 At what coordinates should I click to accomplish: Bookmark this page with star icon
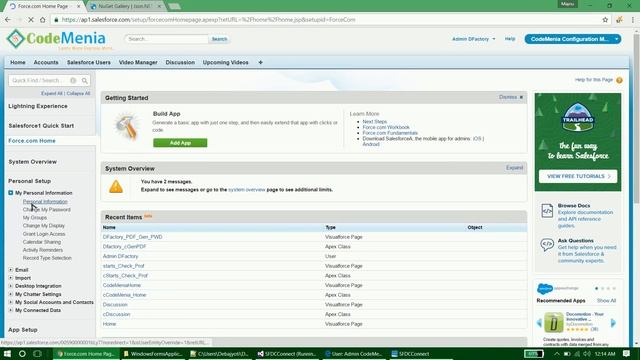[605, 20]
